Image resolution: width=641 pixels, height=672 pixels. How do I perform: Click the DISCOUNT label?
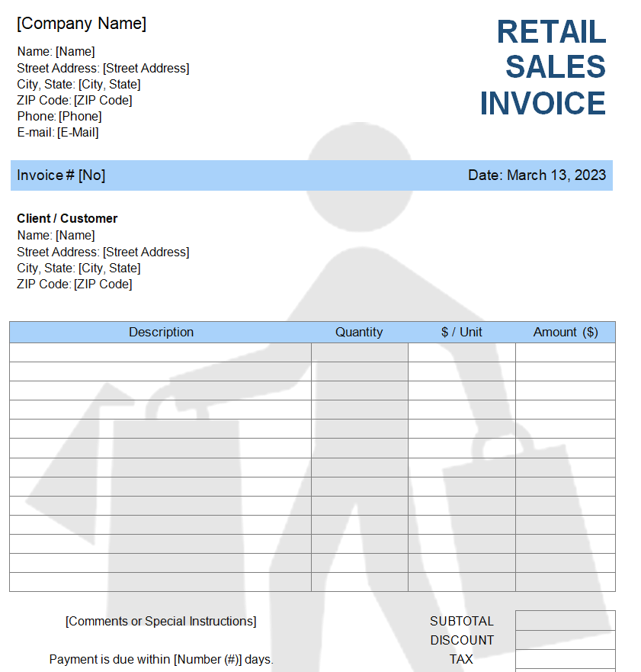pos(462,640)
